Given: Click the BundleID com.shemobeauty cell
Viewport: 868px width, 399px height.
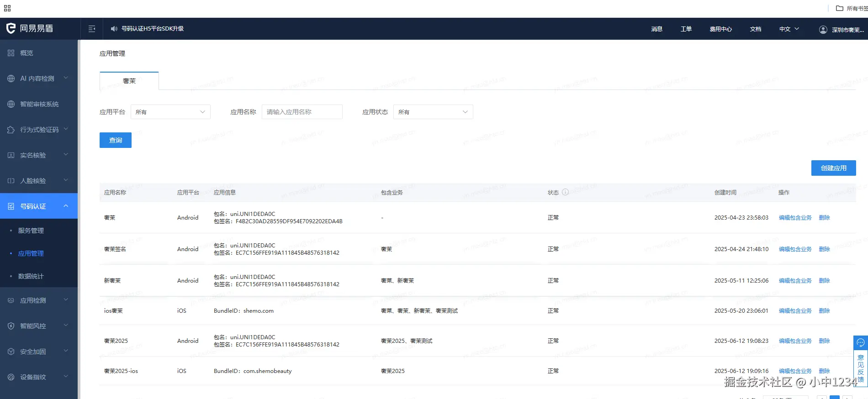Looking at the screenshot, I should (x=253, y=371).
